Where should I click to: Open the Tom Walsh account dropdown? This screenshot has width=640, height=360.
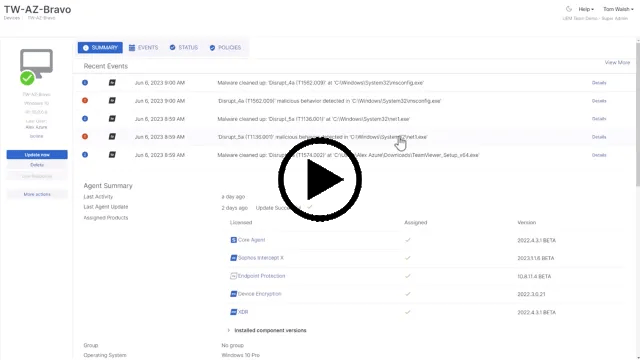click(618, 9)
